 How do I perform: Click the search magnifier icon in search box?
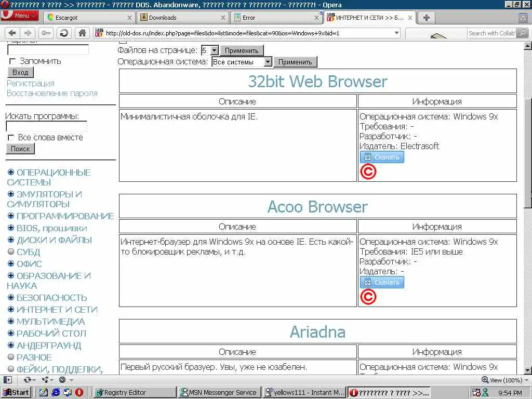pos(523,33)
